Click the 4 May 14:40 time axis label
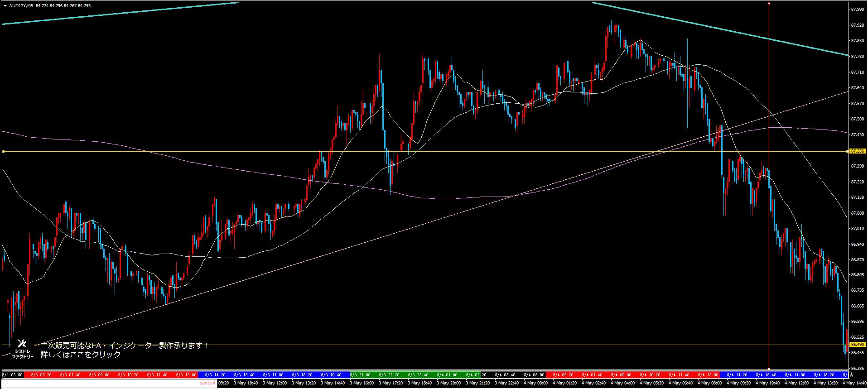 coord(854,383)
